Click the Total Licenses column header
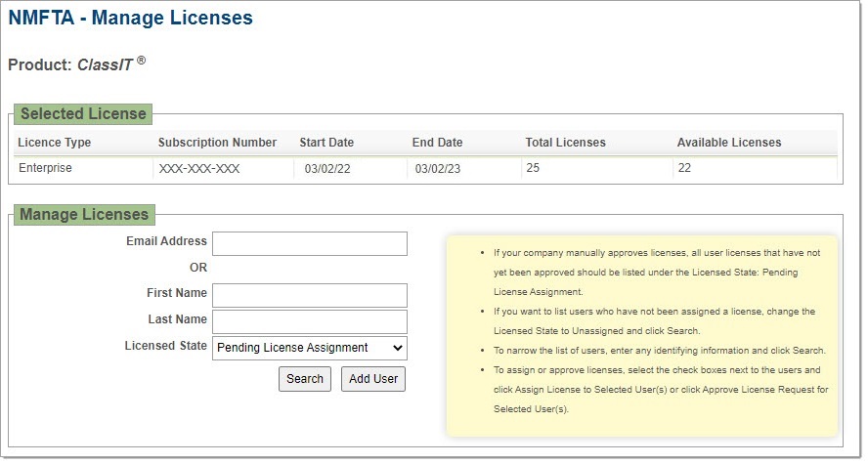The width and height of the screenshot is (868, 464). click(566, 143)
